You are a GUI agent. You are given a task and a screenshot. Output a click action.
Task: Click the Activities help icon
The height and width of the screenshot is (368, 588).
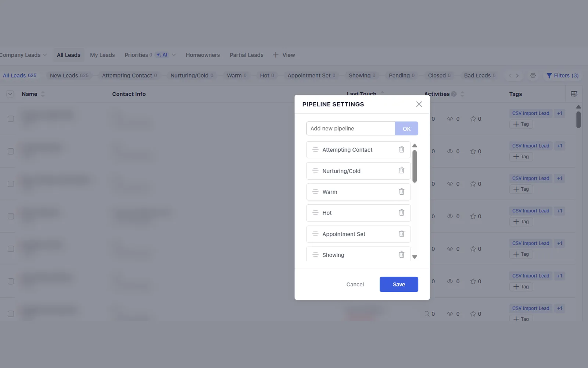click(x=454, y=94)
